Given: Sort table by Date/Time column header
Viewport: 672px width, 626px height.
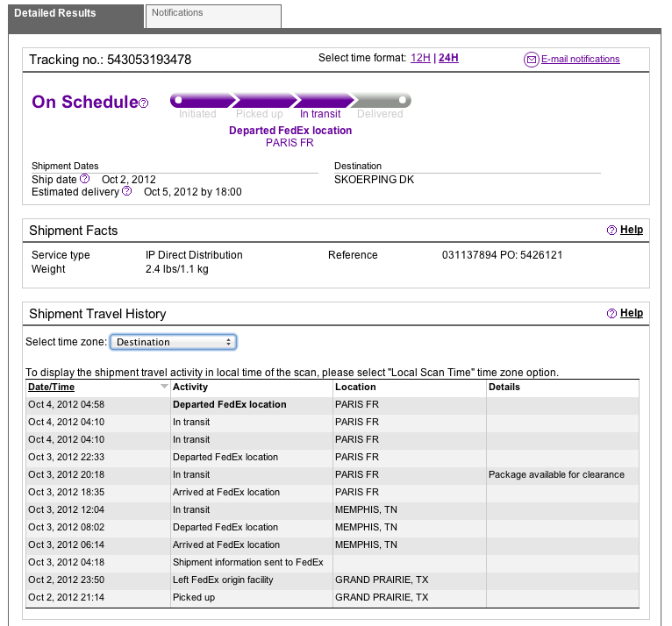Looking at the screenshot, I should pyautogui.click(x=52, y=387).
